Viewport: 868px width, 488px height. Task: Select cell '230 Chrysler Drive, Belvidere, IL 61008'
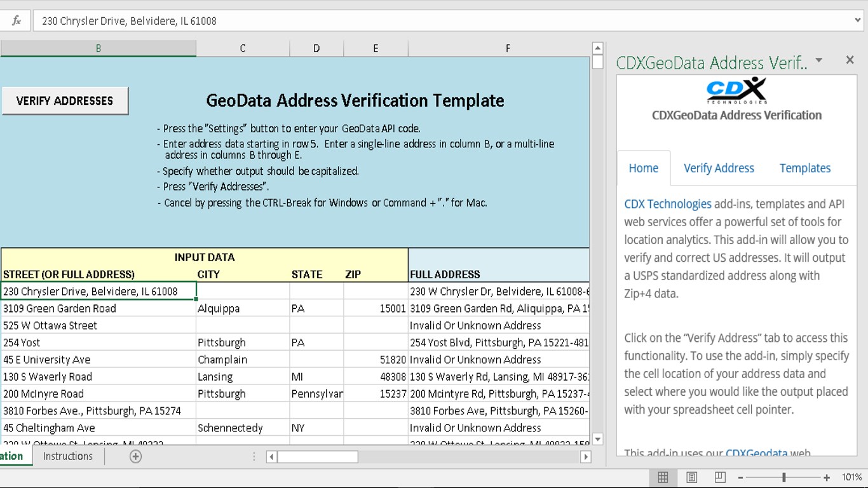(98, 291)
